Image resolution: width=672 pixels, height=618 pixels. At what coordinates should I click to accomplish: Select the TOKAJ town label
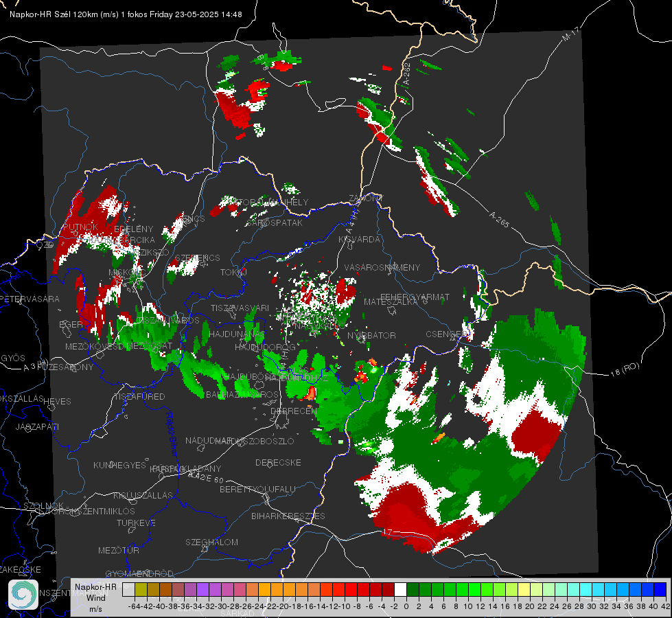(x=233, y=273)
